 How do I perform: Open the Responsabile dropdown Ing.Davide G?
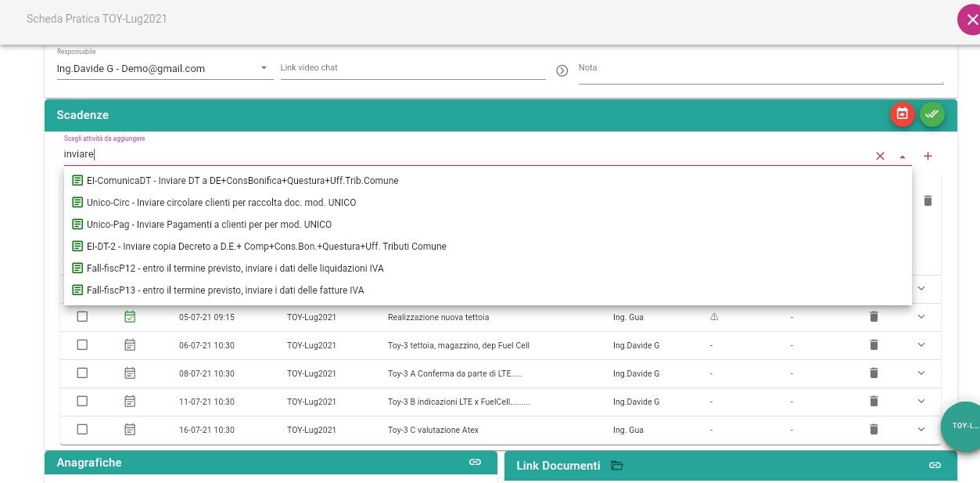(165, 69)
